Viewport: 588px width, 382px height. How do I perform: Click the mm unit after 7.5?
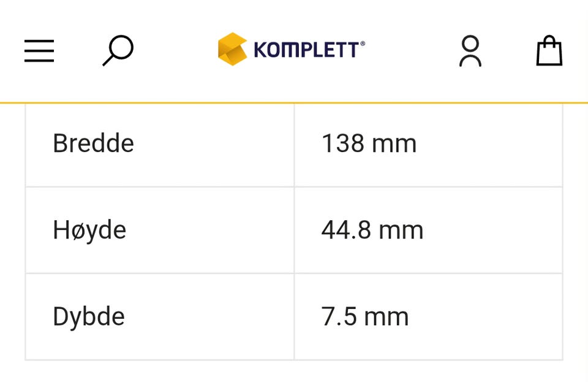(386, 318)
